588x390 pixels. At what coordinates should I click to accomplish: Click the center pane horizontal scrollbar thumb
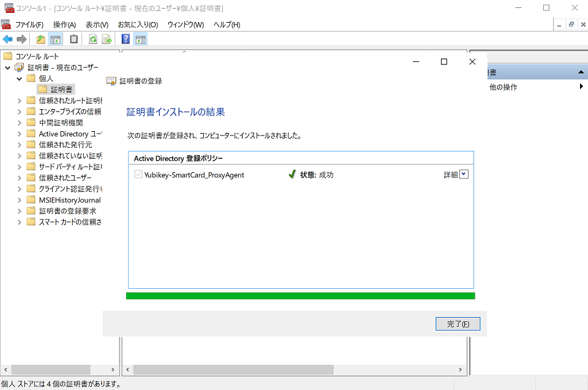point(233,370)
